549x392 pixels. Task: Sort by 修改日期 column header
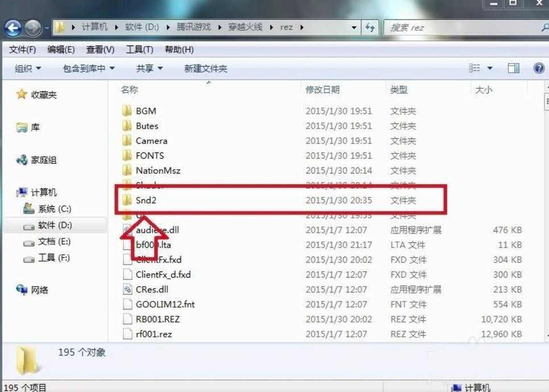pos(322,89)
